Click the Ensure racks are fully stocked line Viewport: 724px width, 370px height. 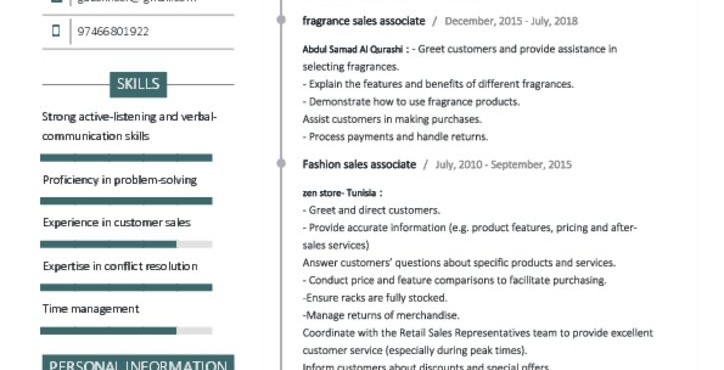coord(375,298)
